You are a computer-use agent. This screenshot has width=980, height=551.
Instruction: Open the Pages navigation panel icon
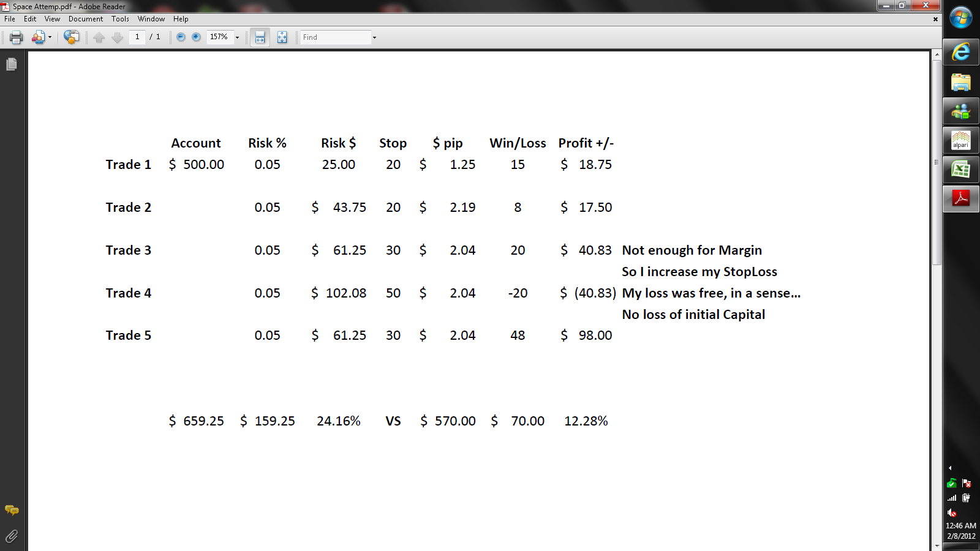coord(12,64)
